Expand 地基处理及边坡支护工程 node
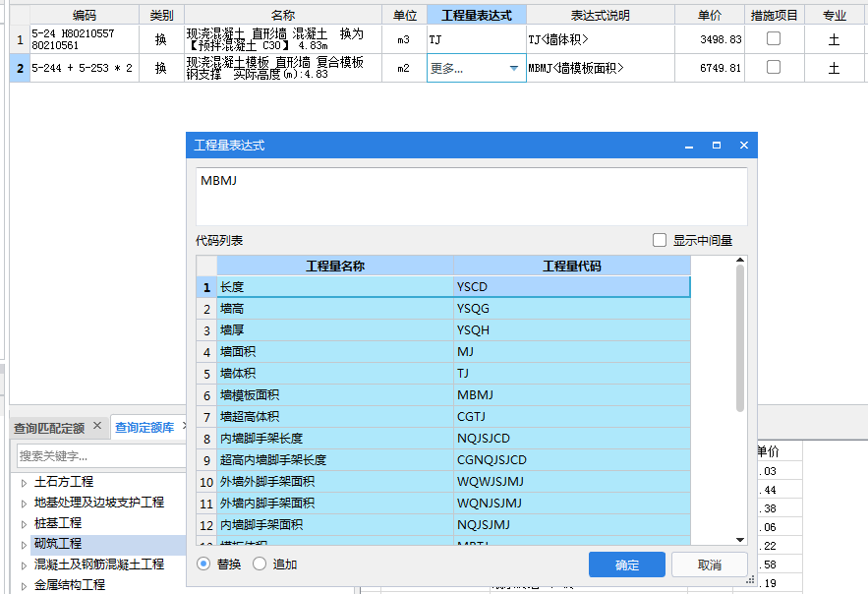Screen dimensions: 868x594 pyautogui.click(x=24, y=504)
